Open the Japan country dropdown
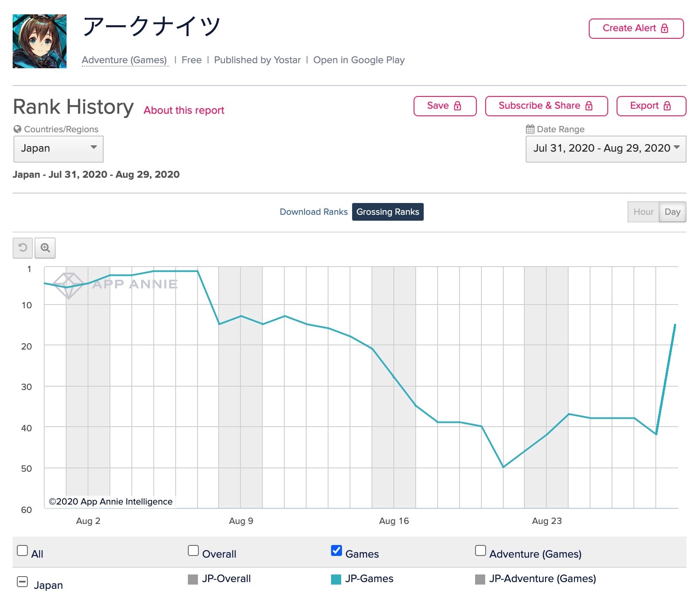 [59, 149]
